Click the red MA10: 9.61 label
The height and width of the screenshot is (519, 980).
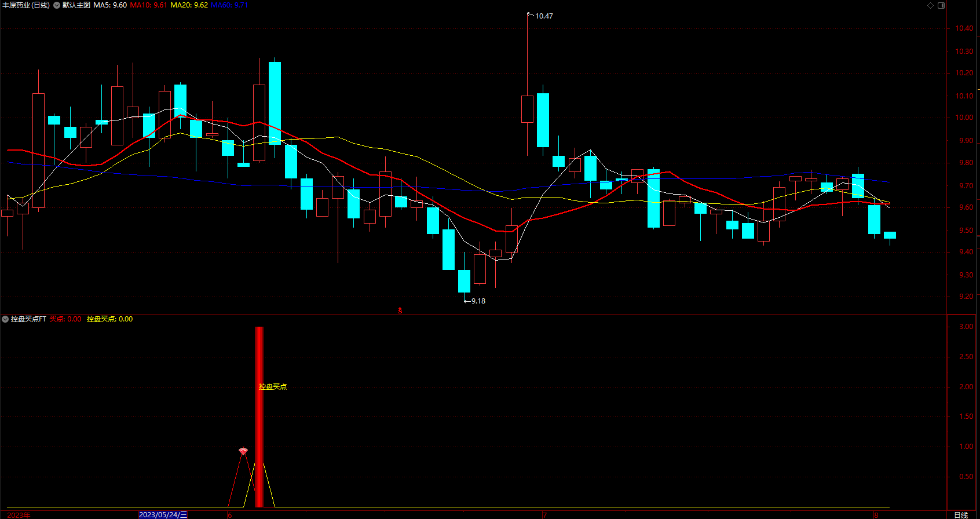pyautogui.click(x=148, y=5)
